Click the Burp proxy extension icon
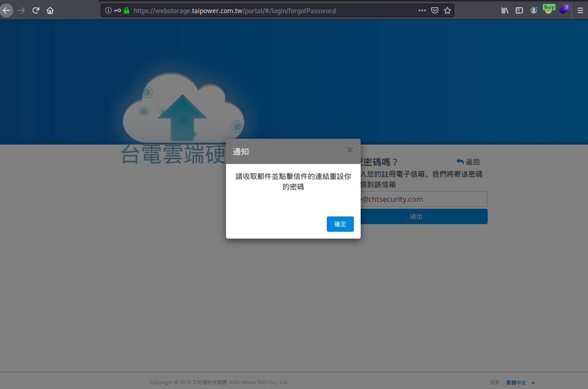588x389 pixels. 549,9
